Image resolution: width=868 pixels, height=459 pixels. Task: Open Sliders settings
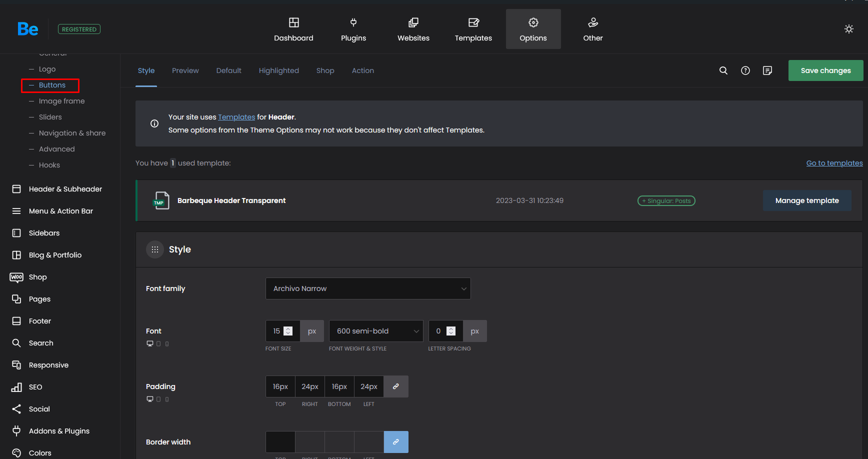click(x=50, y=117)
